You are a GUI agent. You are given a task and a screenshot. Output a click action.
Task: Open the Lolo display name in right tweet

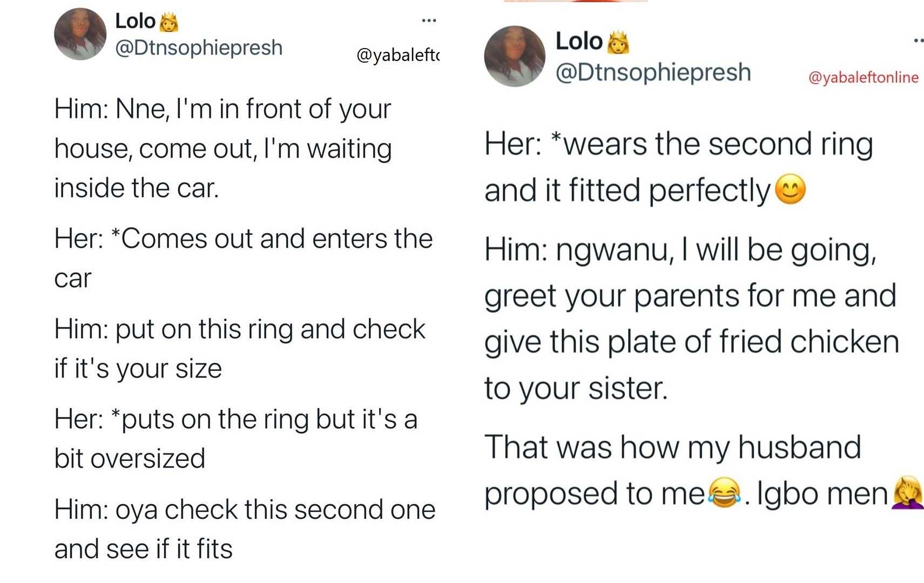(x=578, y=42)
